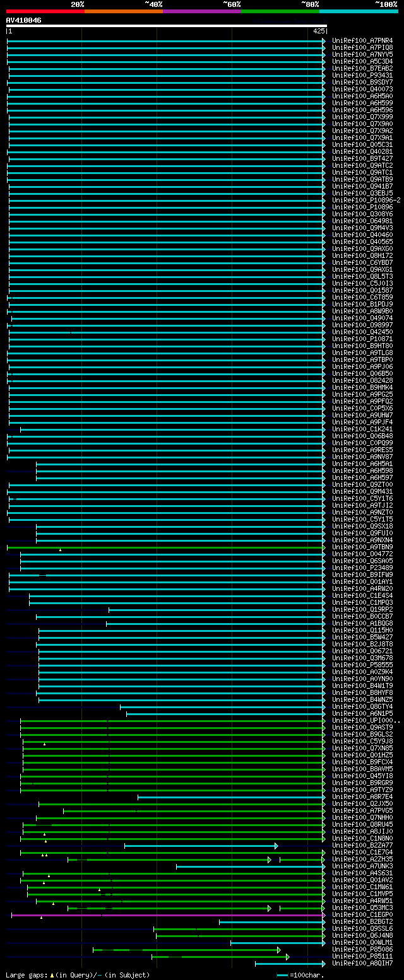Open hit UniRef100_Q05C31
This screenshot has width=404, height=980.
tap(362, 145)
